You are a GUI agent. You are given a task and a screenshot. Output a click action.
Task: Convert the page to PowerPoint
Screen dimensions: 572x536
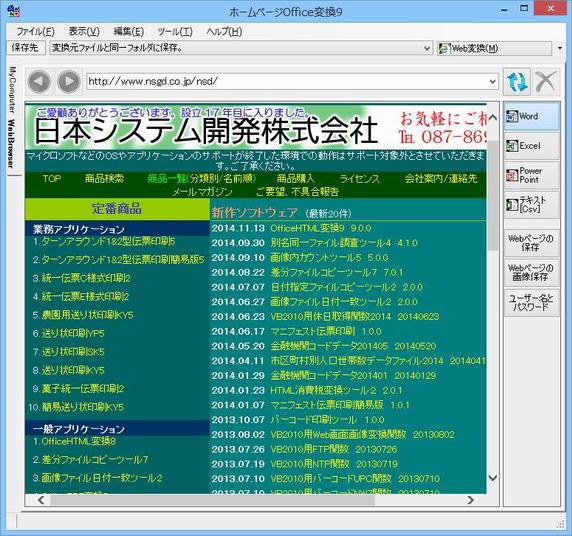[532, 175]
